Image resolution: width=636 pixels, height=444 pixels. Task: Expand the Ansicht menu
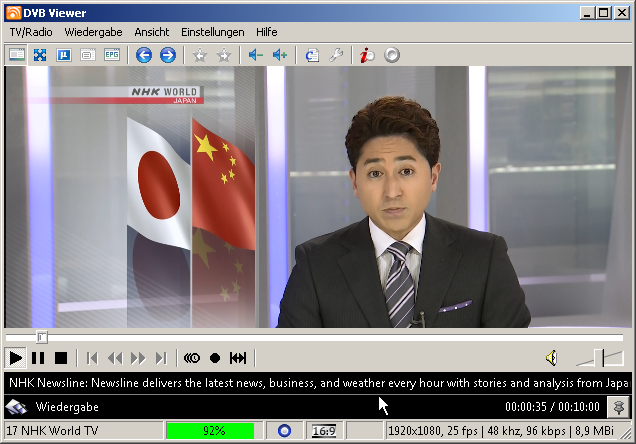152,32
